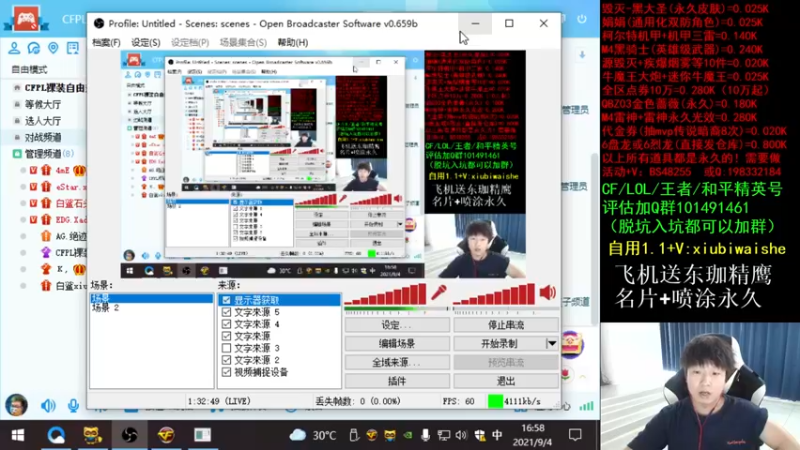Toggle the 显示器获取 source checkbox
800x450 pixels.
pos(227,300)
